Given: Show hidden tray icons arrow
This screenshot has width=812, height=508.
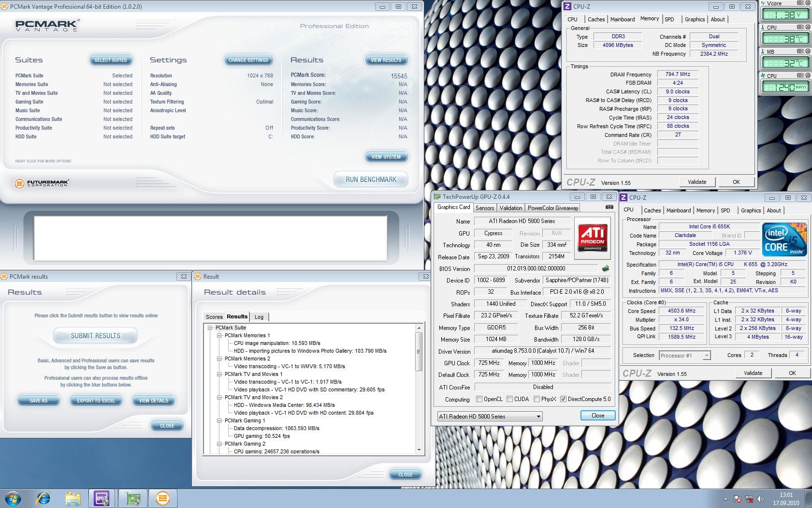Looking at the screenshot, I should point(725,499).
